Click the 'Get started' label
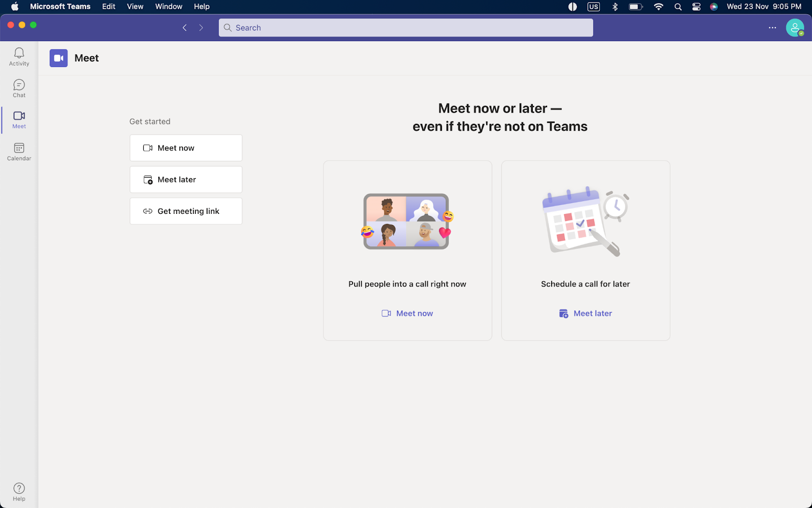812x508 pixels. tap(150, 121)
